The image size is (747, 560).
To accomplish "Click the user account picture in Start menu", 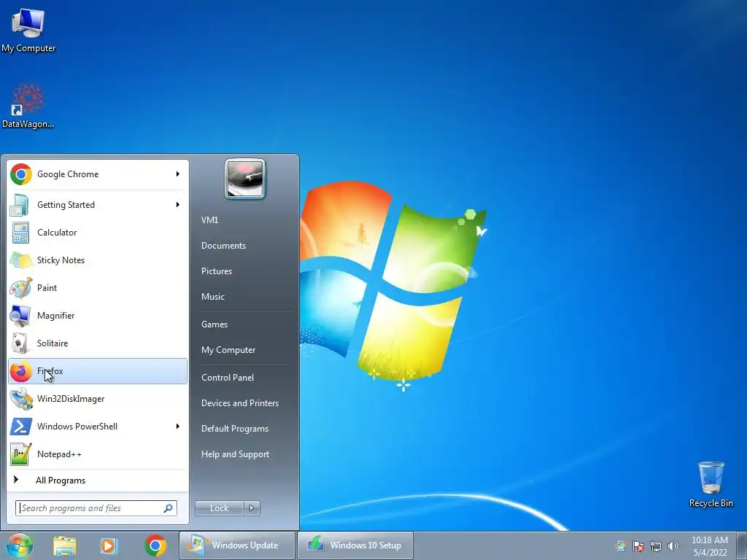I will coord(245,179).
